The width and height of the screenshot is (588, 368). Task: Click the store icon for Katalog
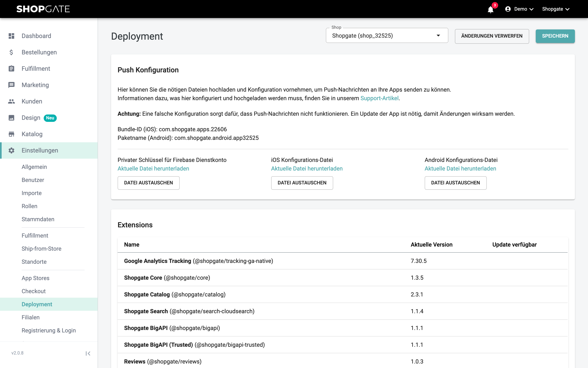coord(11,134)
